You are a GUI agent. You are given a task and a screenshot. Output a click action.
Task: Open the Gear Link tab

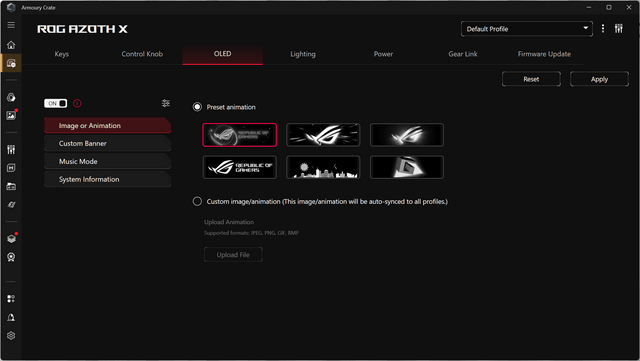[x=463, y=54]
